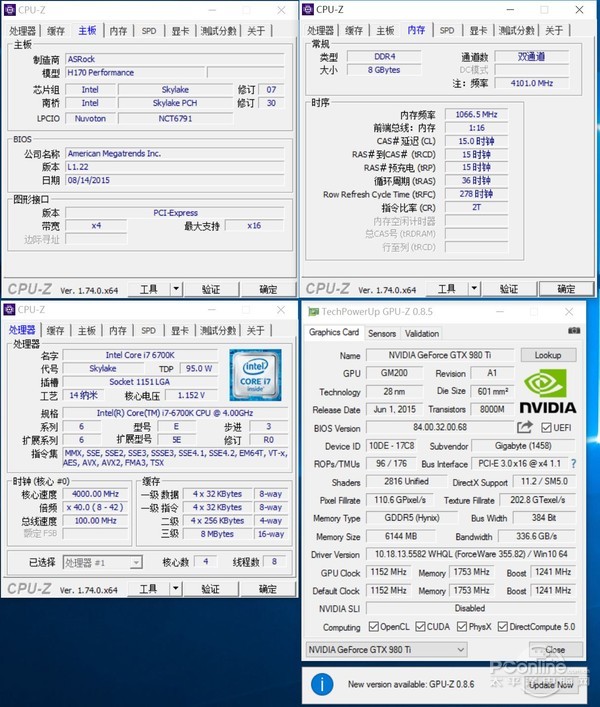Screen dimensions: 600x707
Task: Click the motherboard model H170 Performance
Action: tap(135, 73)
